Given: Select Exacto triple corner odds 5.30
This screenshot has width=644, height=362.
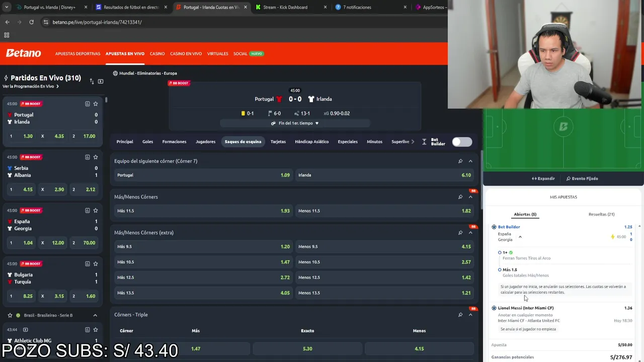Looking at the screenshot, I should [x=307, y=348].
